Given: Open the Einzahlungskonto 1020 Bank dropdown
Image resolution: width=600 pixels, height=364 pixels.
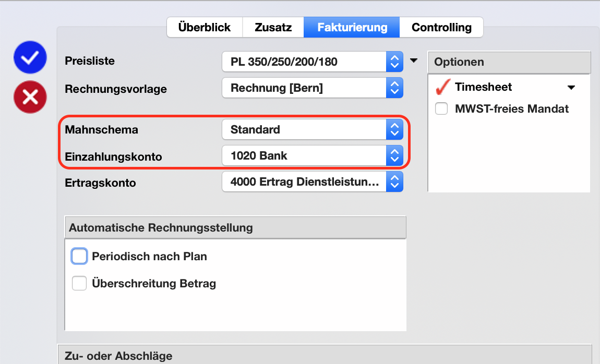Looking at the screenshot, I should pyautogui.click(x=312, y=155).
